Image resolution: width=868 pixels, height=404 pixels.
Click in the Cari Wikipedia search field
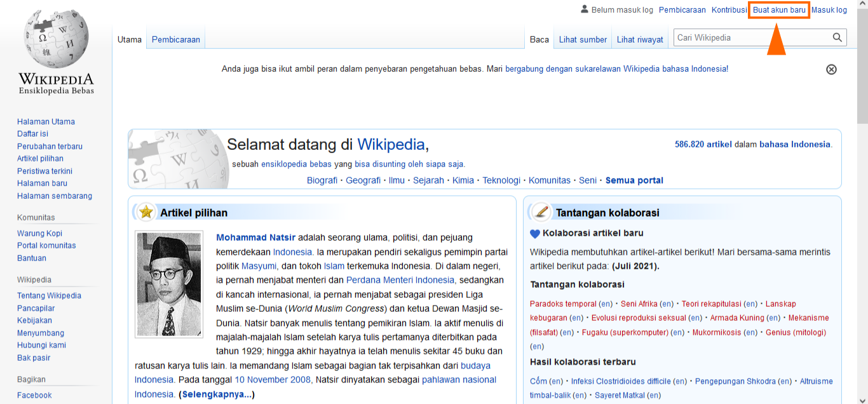pos(753,37)
